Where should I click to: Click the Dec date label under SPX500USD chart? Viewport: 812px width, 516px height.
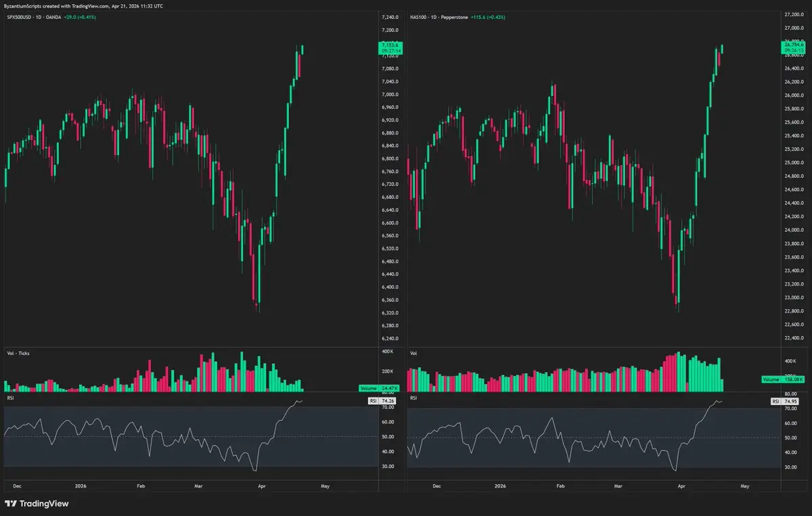(18, 486)
